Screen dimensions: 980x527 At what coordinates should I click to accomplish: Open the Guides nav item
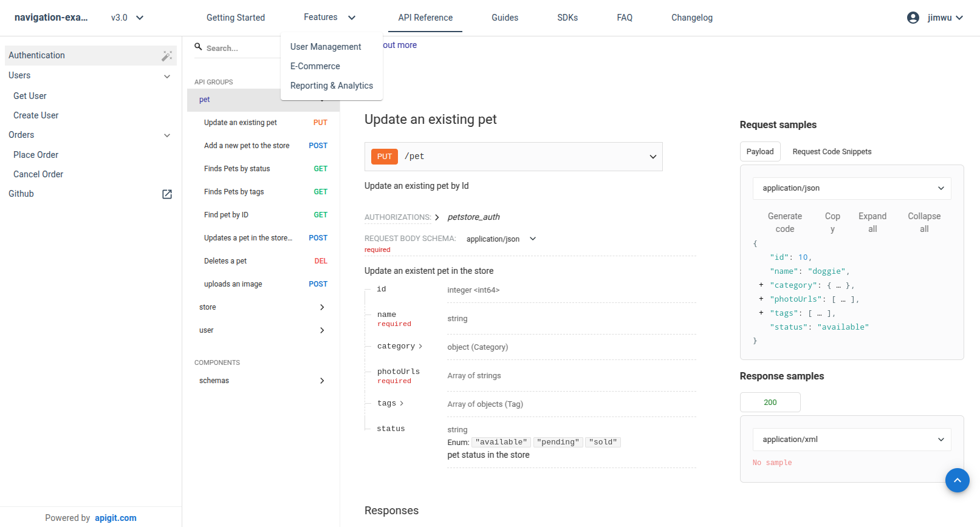(x=505, y=18)
